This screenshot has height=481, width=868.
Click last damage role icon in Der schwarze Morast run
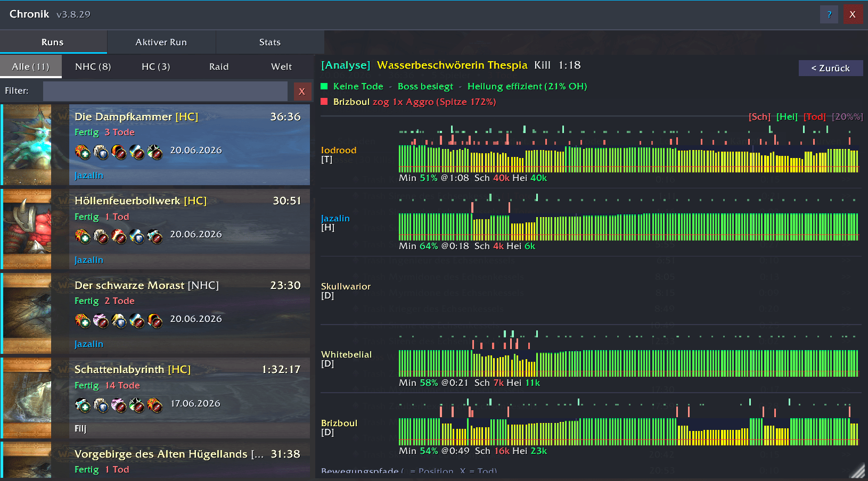pyautogui.click(x=155, y=321)
